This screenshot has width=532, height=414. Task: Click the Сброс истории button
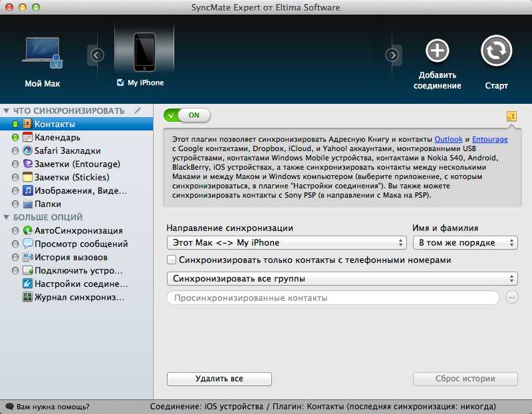465,379
